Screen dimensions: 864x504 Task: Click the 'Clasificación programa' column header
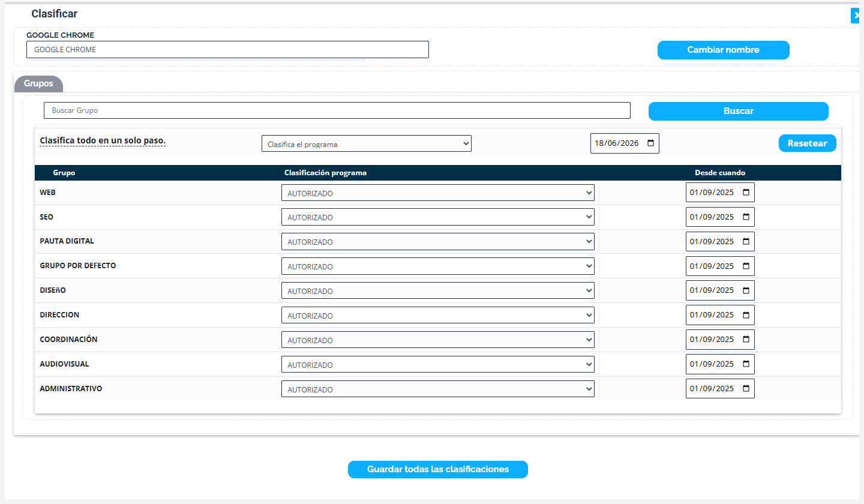325,173
